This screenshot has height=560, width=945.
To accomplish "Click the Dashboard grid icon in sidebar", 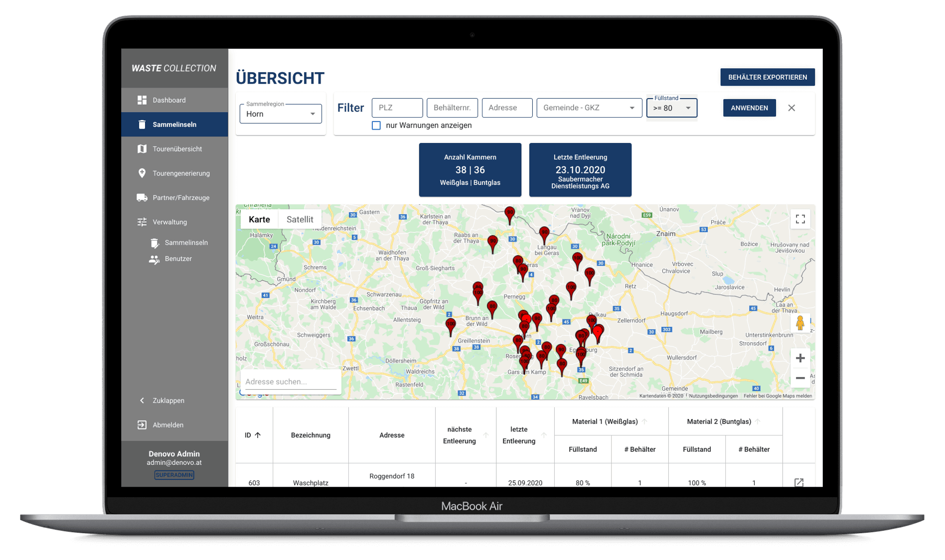I will [142, 100].
